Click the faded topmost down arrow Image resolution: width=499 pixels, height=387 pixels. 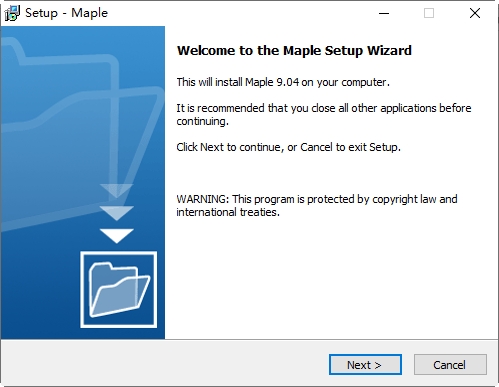click(x=117, y=191)
